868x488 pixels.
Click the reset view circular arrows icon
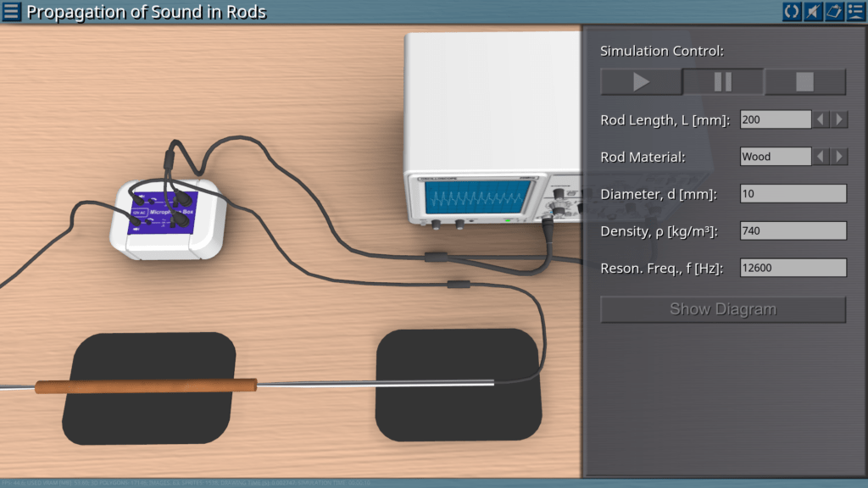click(x=791, y=12)
